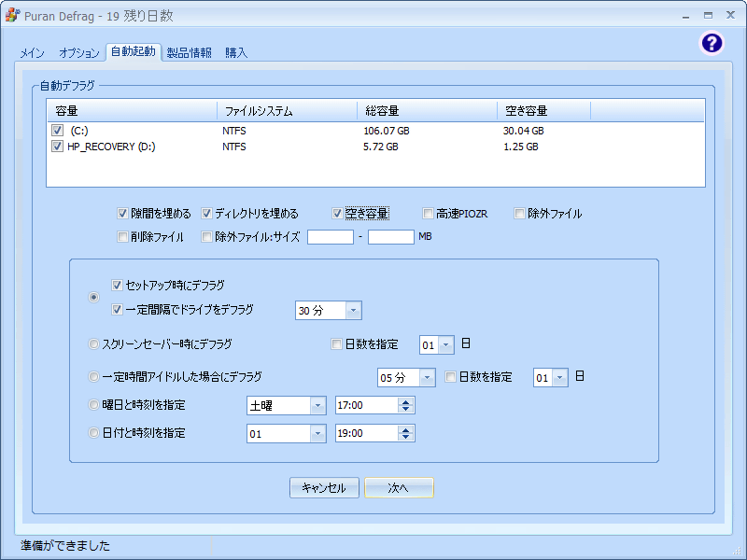Viewport: 747px width, 560px height.
Task: Open the 製品情報 tab
Action: (x=190, y=52)
